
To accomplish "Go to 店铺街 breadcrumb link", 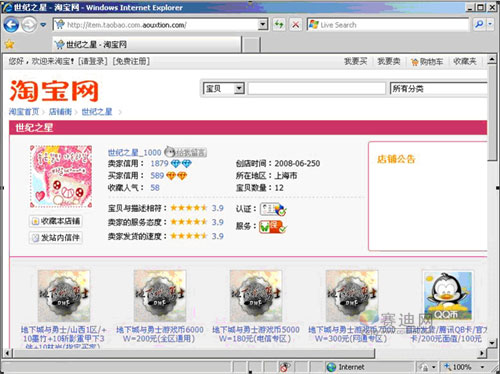I will (60, 112).
